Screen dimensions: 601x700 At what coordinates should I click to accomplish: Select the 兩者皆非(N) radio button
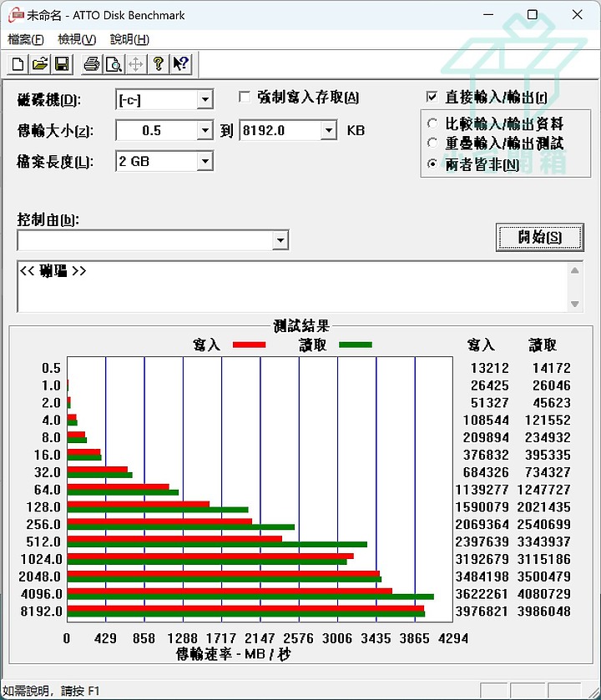click(432, 164)
